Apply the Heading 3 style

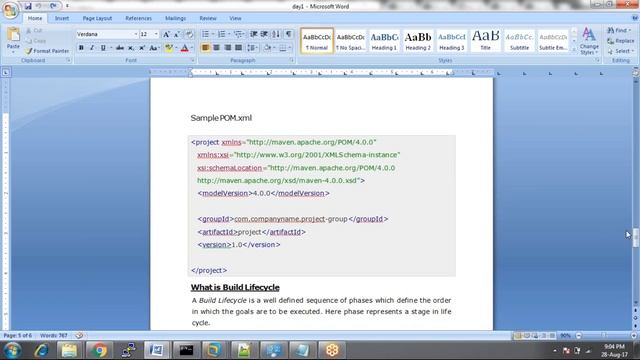click(452, 41)
